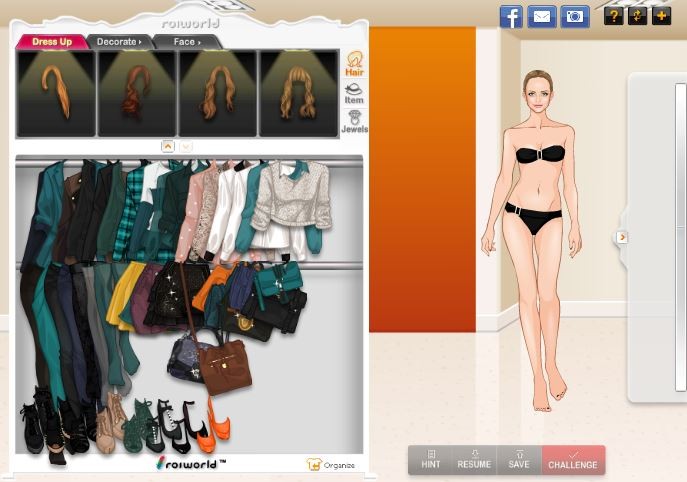Open the Face tab
This screenshot has width=687, height=482.
pos(186,42)
